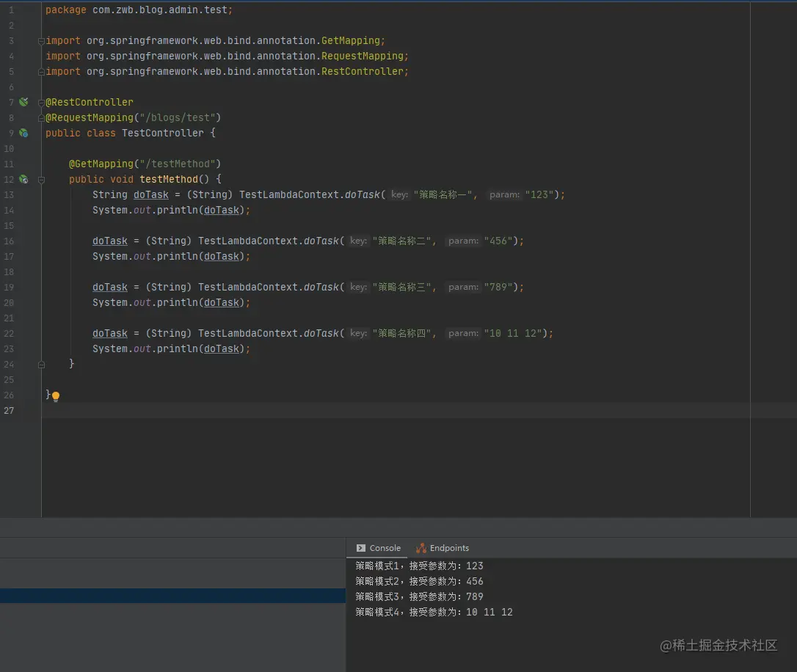Click the "策略名称四" key string

[401, 334]
